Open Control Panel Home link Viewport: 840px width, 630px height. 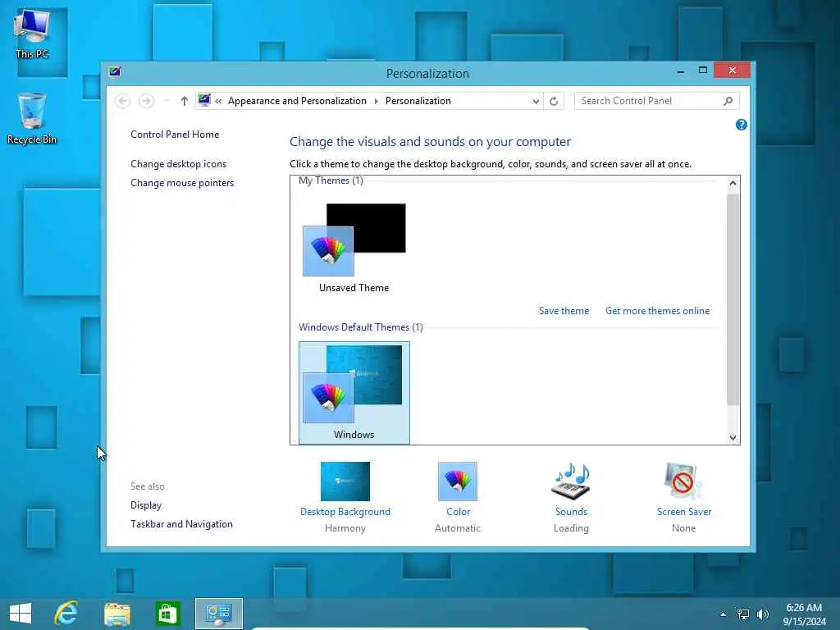tap(175, 135)
